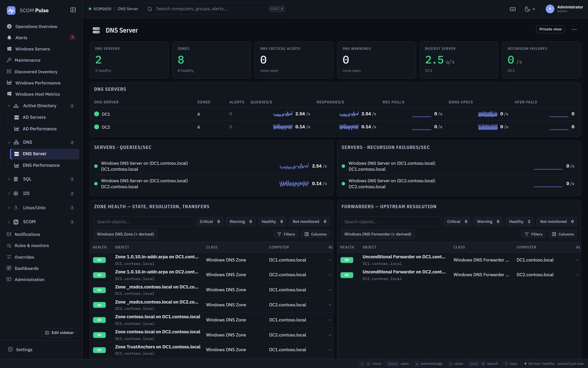Click the Linux/Unix penguin icon

[16, 208]
